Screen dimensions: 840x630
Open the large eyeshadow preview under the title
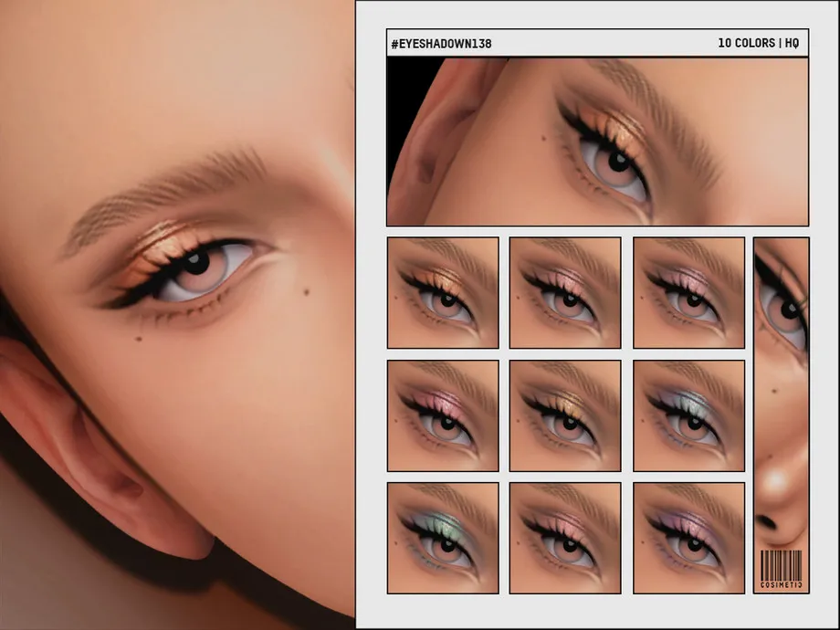click(x=597, y=142)
